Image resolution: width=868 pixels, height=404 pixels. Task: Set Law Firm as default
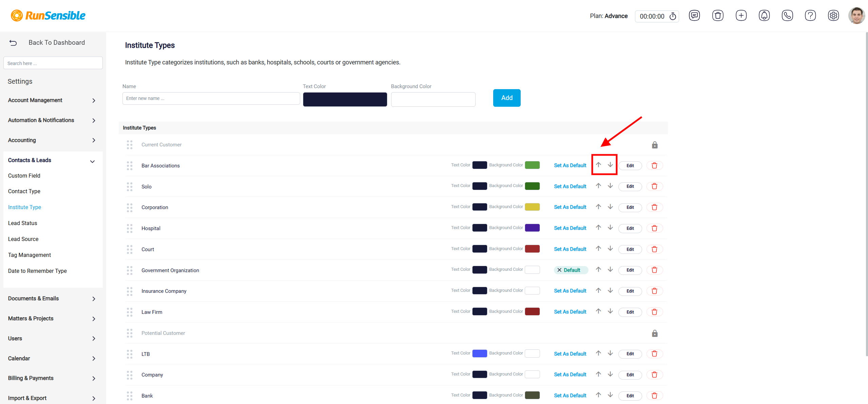570,312
